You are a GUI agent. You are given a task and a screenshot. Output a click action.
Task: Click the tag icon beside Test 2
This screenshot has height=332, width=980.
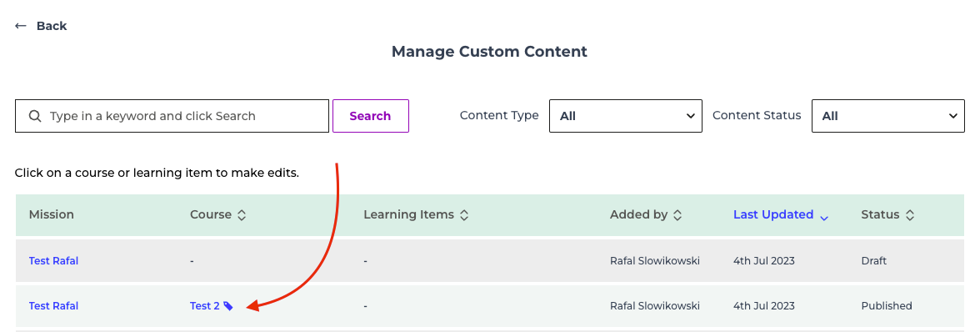[228, 306]
